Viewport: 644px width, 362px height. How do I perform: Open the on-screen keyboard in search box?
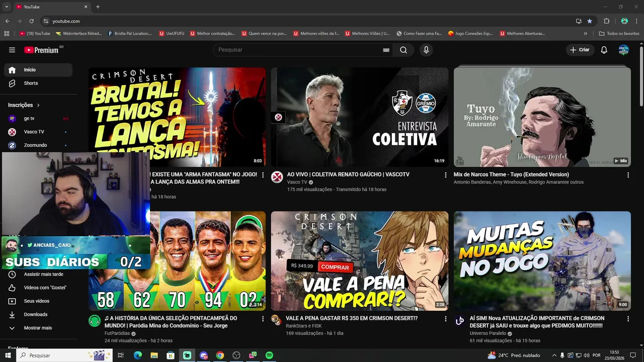(386, 50)
